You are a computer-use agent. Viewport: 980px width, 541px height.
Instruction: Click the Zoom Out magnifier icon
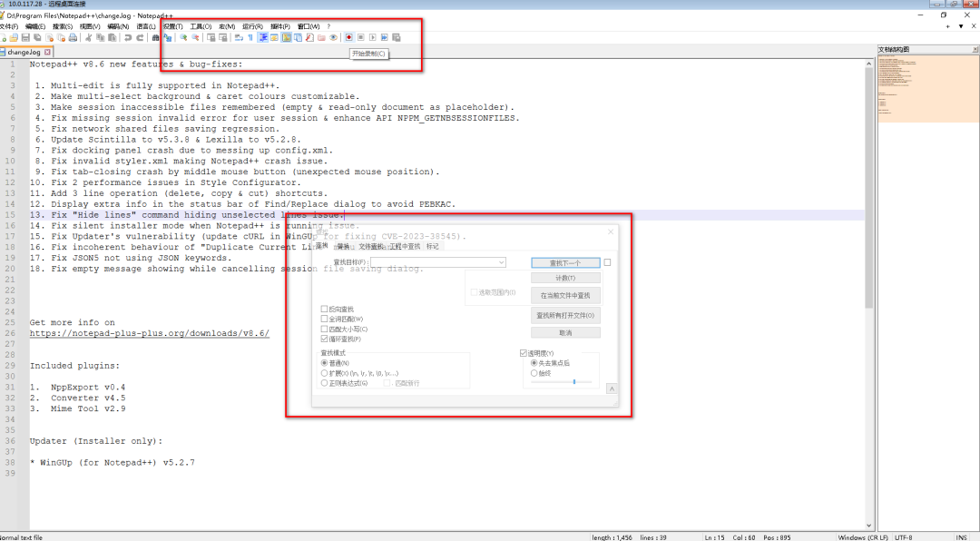click(x=195, y=37)
